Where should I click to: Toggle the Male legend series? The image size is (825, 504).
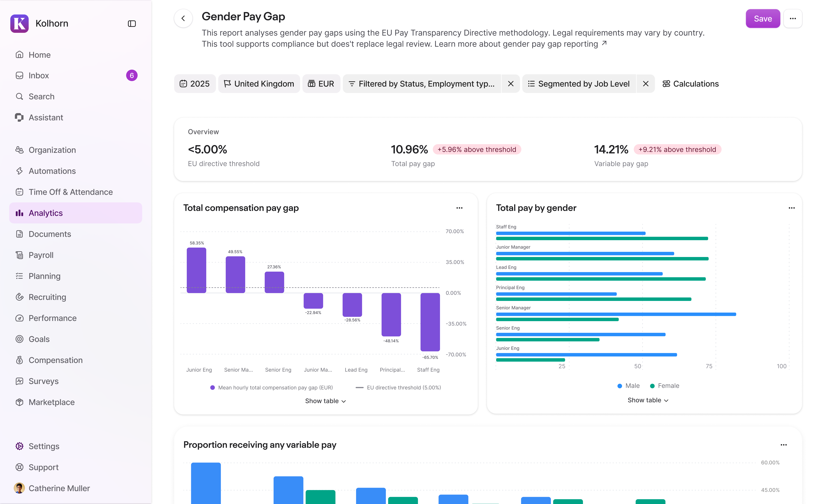click(x=628, y=386)
